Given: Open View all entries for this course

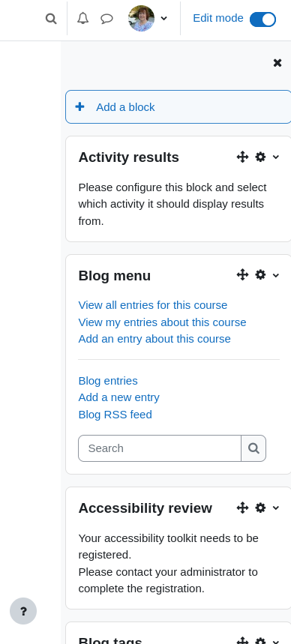Looking at the screenshot, I should [153, 305].
